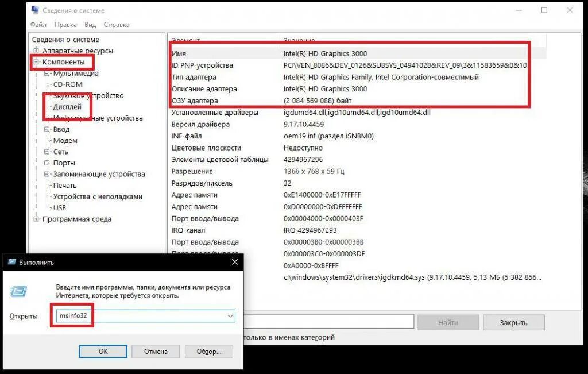Screen dimensions: 588x374
Task: Open the Справка menu
Action: 117,24
